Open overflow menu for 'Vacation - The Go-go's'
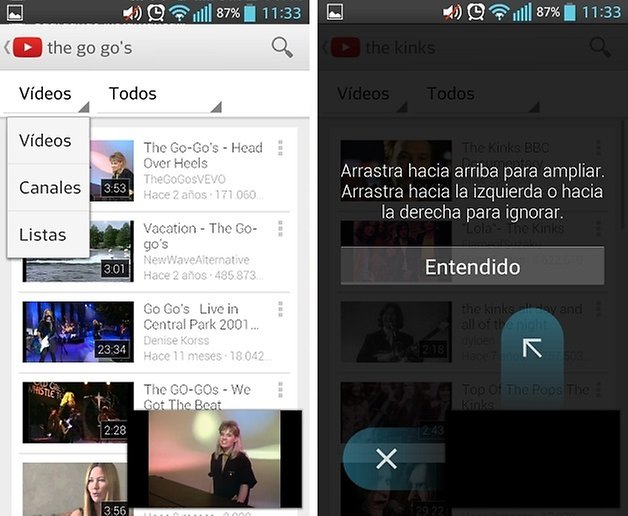This screenshot has height=516, width=628. [280, 228]
